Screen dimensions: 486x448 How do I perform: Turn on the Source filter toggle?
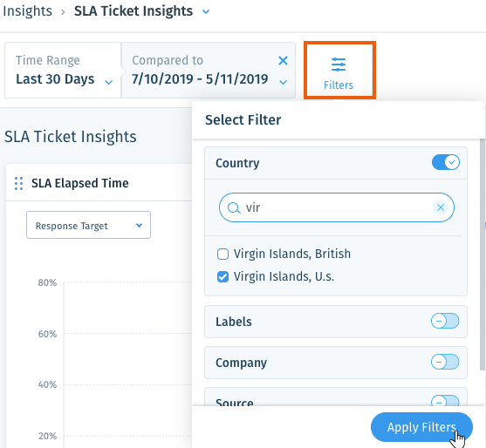pyautogui.click(x=445, y=401)
